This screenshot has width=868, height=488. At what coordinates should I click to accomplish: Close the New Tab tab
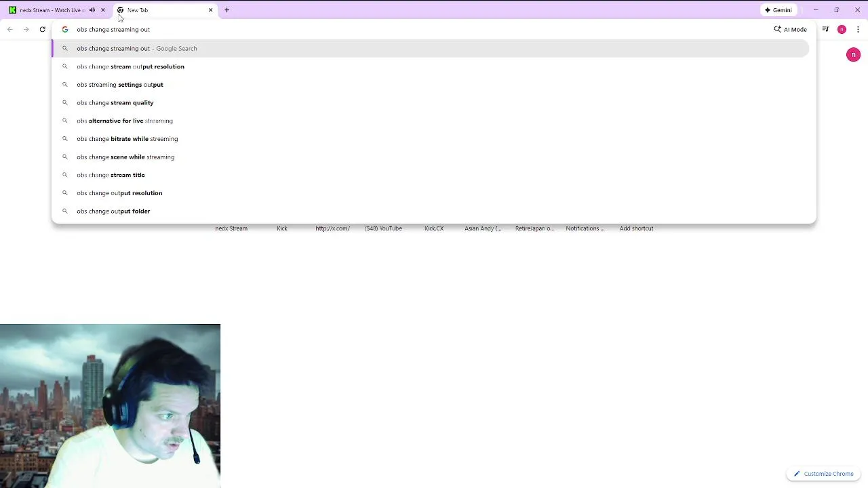tap(210, 10)
